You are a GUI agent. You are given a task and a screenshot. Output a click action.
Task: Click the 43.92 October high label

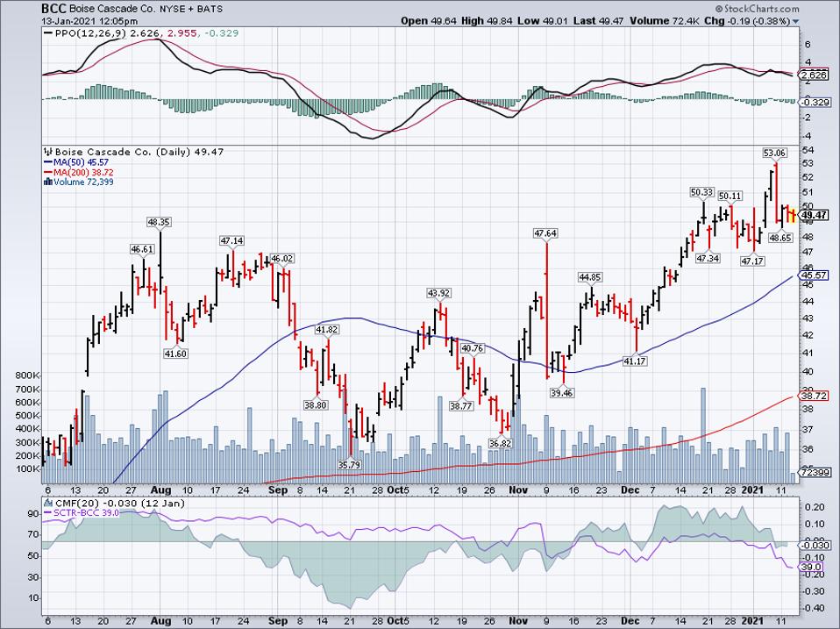(x=438, y=293)
